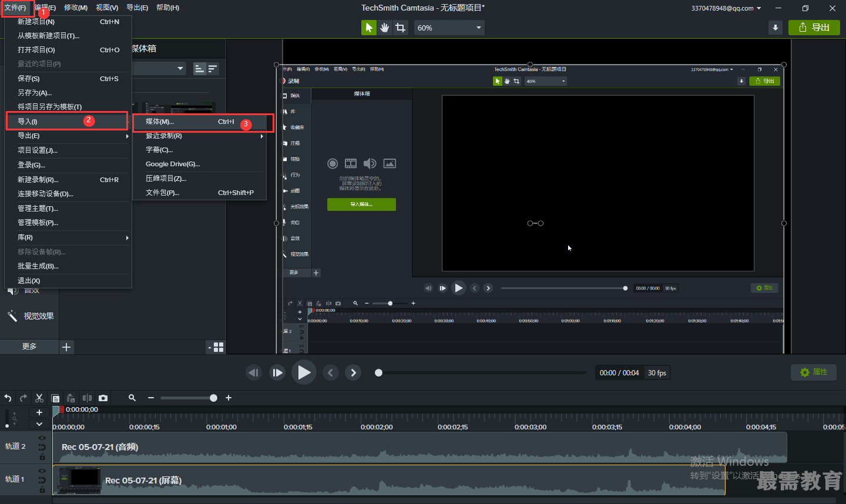Open the 修改(M) menu
Viewport: 846px width, 504px height.
click(76, 8)
